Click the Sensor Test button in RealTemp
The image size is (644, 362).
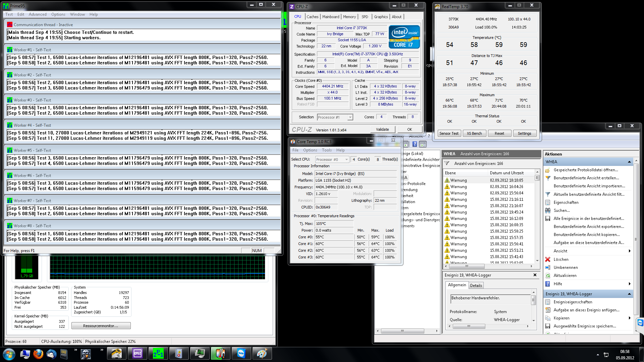[449, 133]
